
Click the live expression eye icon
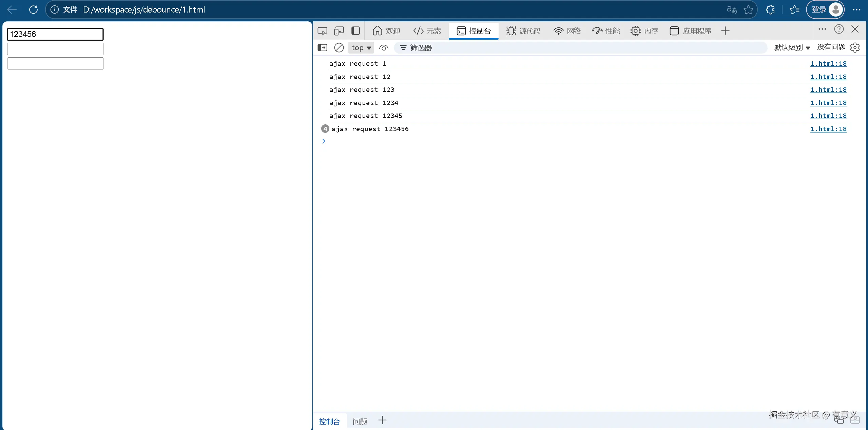pyautogui.click(x=384, y=48)
